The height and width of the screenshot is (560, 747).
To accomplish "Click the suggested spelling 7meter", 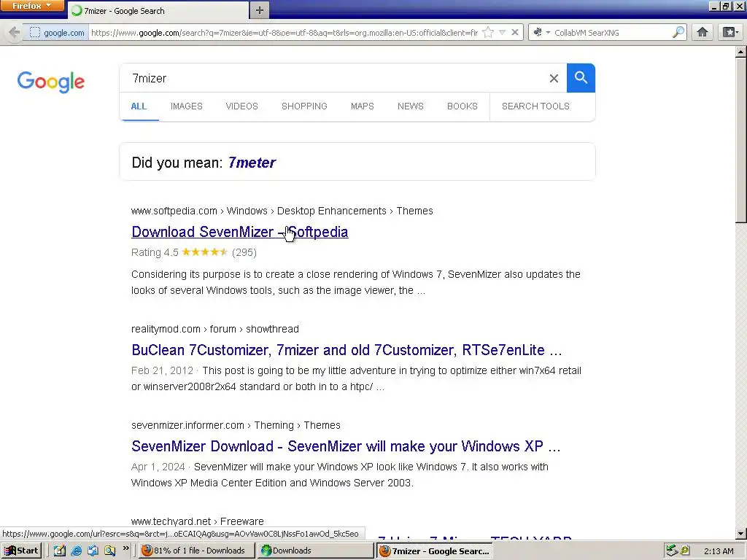I will pos(252,163).
